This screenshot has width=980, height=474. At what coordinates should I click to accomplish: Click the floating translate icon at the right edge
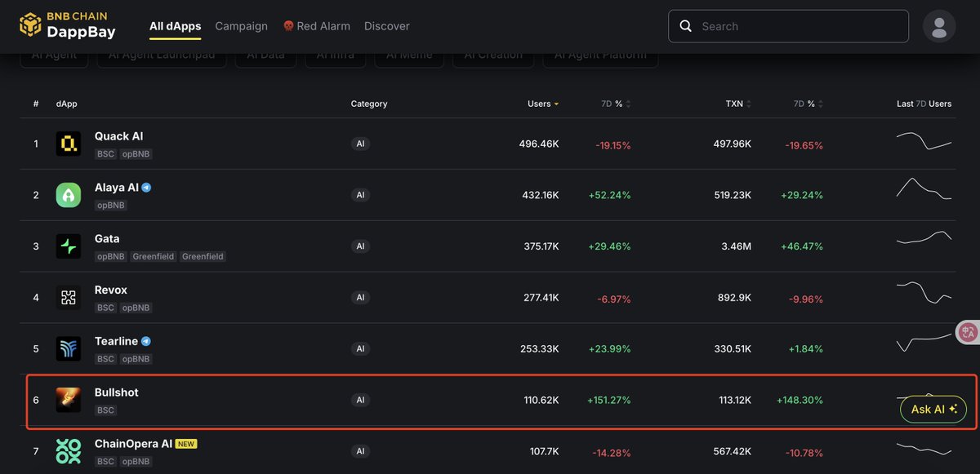(x=969, y=332)
